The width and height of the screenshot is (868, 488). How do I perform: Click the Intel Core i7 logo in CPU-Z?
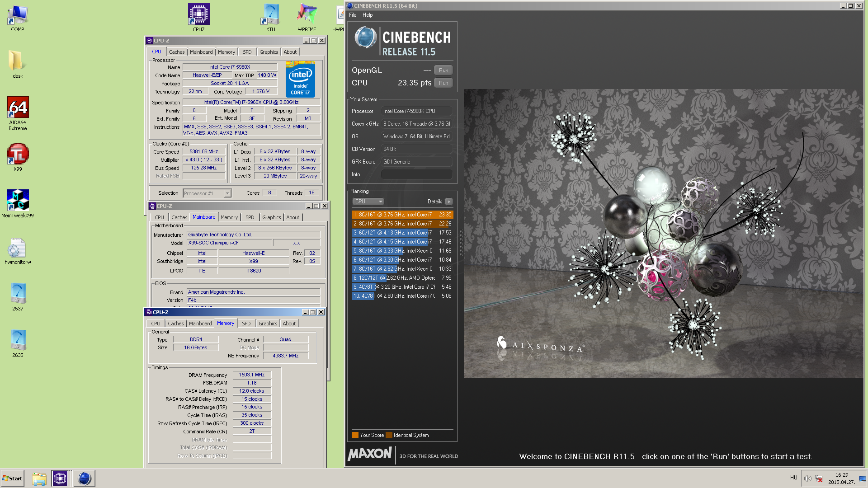coord(300,80)
